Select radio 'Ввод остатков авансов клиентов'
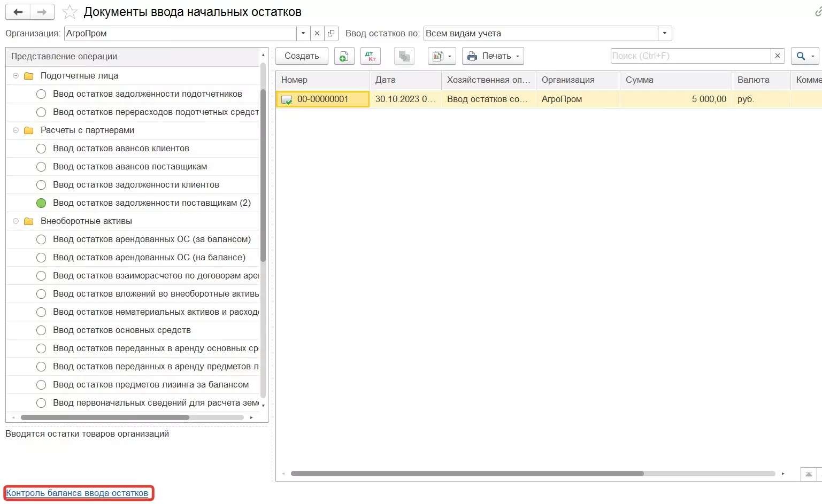The width and height of the screenshot is (822, 504). 41,149
